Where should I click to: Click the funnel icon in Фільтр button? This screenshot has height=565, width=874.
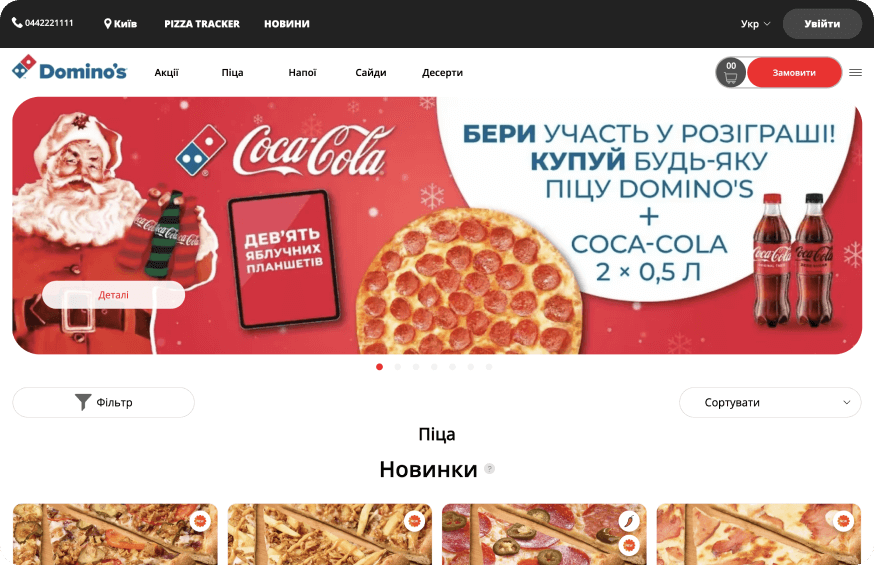[83, 402]
